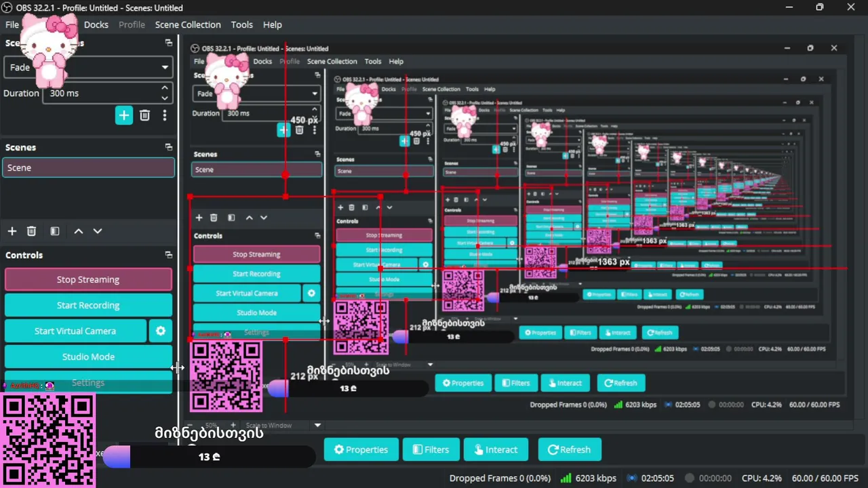Click the 50% preview zoom label
Viewport: 868px width, 488px height.
211,425
